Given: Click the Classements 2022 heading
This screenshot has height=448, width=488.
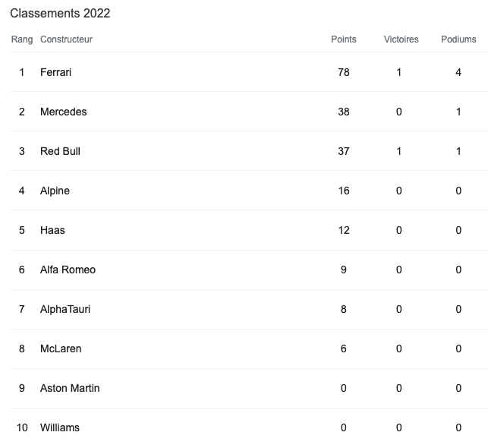Looking at the screenshot, I should pyautogui.click(x=60, y=14).
